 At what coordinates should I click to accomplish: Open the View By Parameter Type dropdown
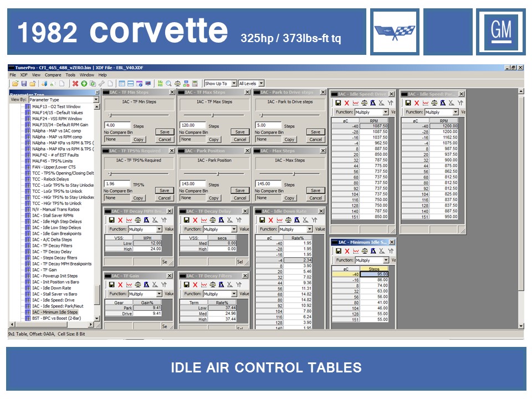click(x=96, y=100)
